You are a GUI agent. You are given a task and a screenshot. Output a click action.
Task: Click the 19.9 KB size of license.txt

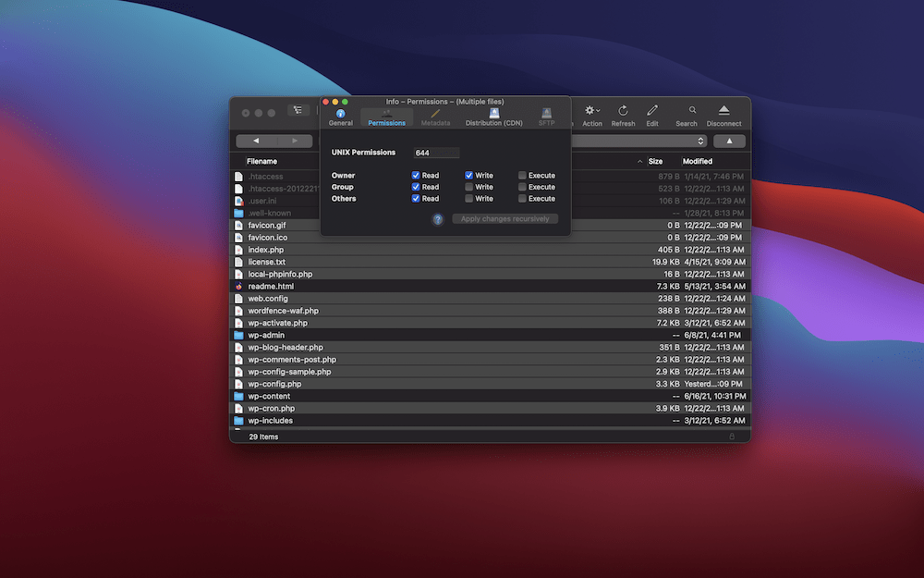(x=666, y=262)
